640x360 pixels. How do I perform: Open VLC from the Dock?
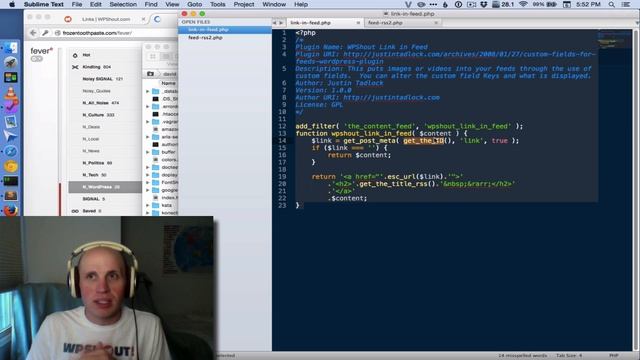[x=11, y=93]
